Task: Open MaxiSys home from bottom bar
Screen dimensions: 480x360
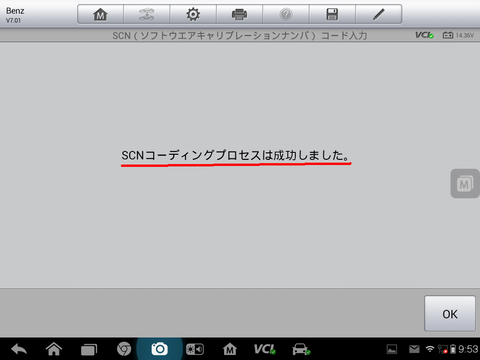Action: pyautogui.click(x=230, y=349)
